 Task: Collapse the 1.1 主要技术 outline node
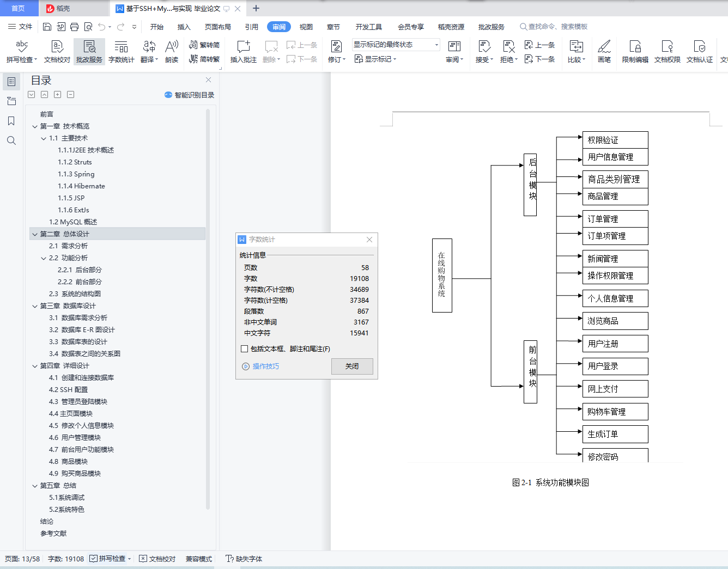pyautogui.click(x=44, y=138)
